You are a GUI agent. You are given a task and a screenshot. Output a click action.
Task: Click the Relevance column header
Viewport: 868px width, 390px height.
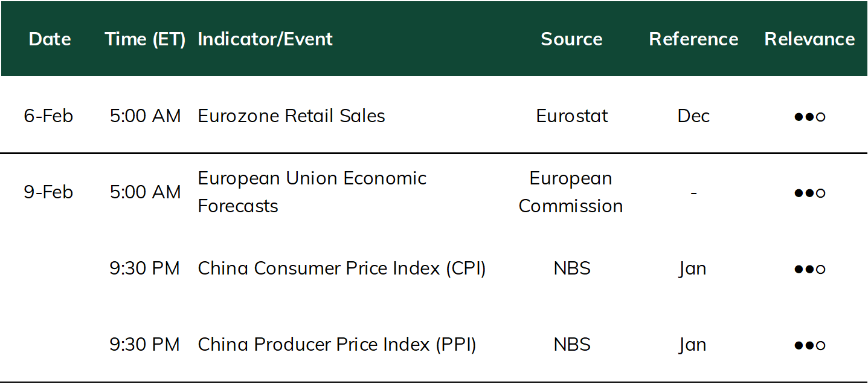[x=809, y=39]
